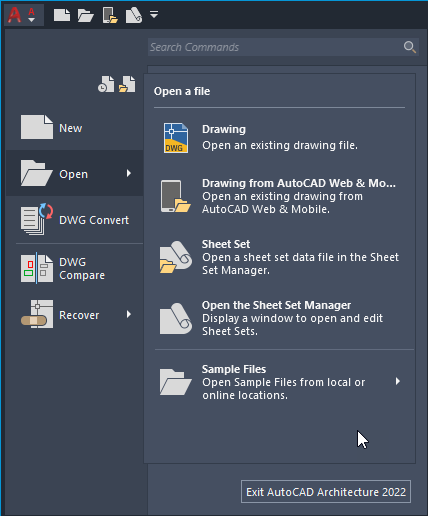This screenshot has width=428, height=516.
Task: Click the Sample Files folder icon
Action: 176,382
